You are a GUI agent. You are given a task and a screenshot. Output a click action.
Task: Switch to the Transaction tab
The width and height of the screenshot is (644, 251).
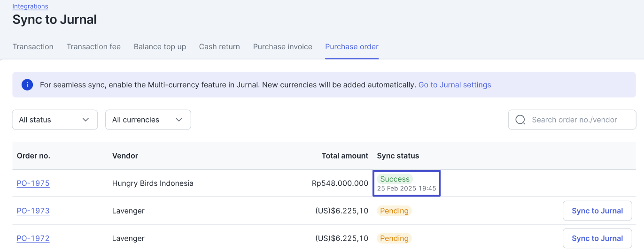coord(33,47)
